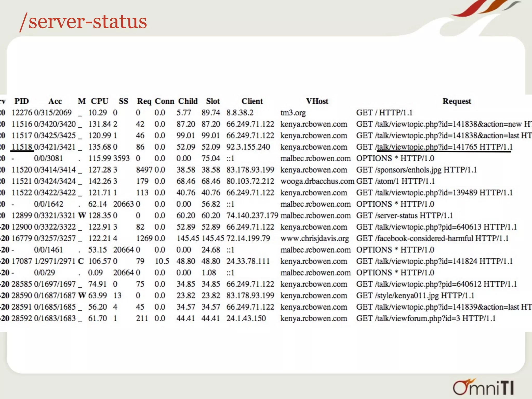Click client IP 24.33.78.111
This screenshot has height=399, width=532.
pos(248,261)
